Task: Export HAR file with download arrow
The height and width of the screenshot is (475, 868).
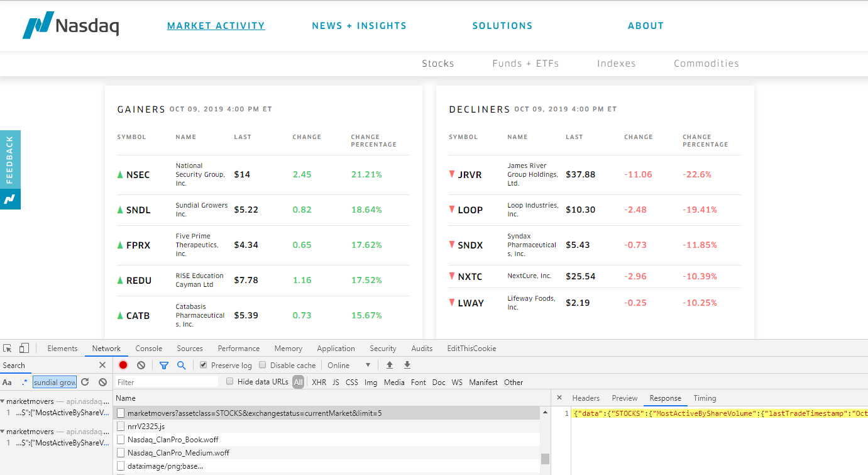Action: [x=407, y=365]
